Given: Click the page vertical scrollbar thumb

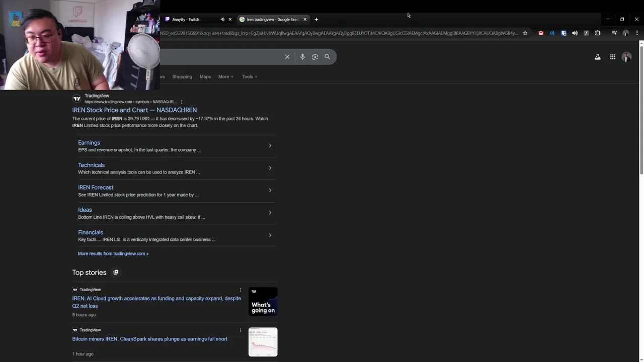Looking at the screenshot, I should tap(641, 111).
